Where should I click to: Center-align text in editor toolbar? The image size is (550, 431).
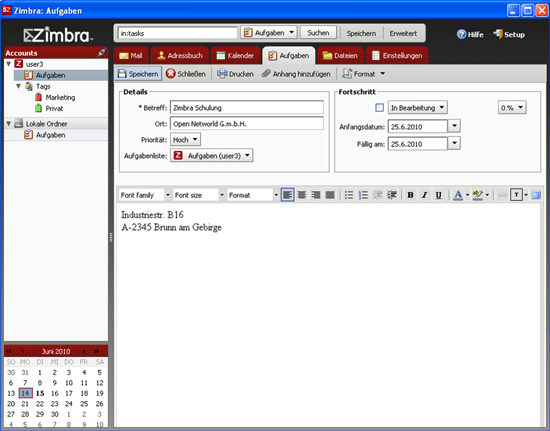(x=302, y=195)
